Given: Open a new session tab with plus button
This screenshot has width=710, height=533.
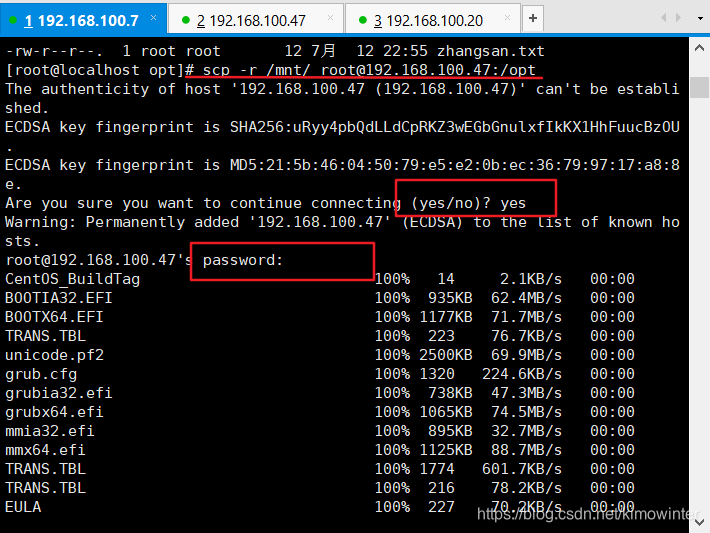Looking at the screenshot, I should [x=533, y=18].
